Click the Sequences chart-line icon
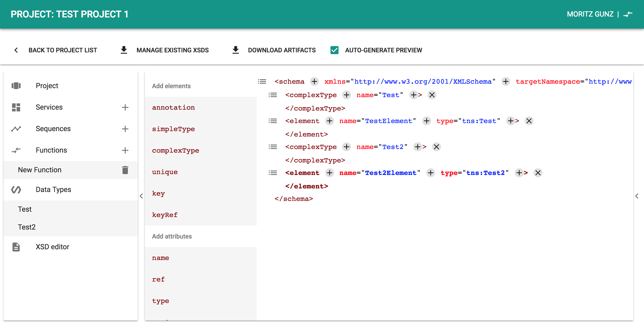 16,129
